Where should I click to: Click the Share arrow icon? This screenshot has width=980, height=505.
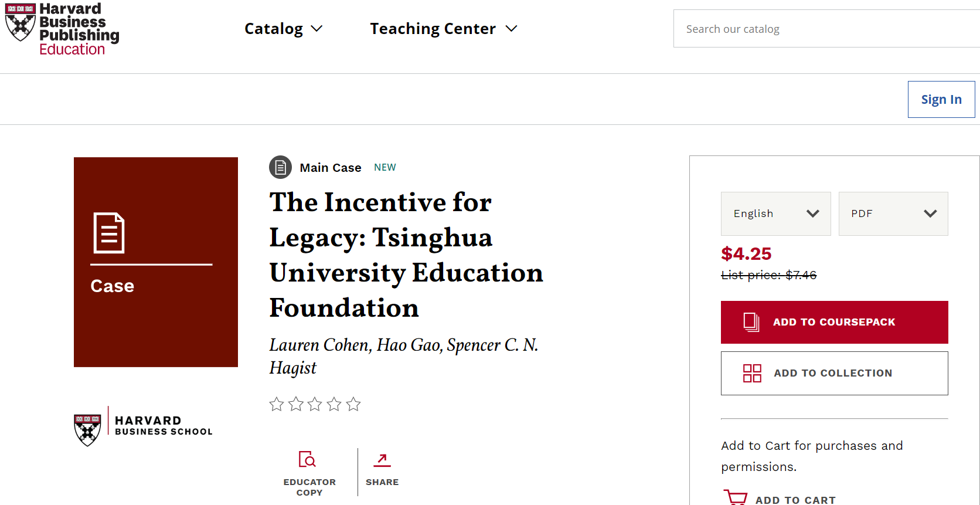click(x=382, y=460)
